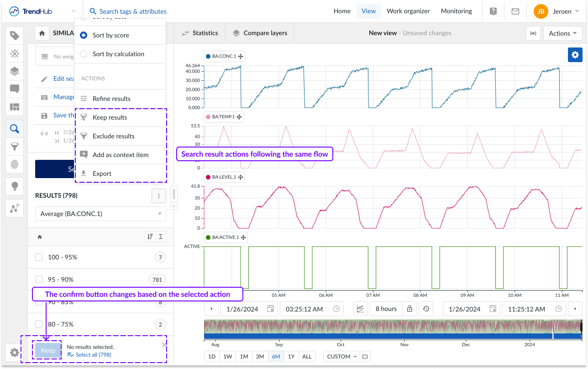The width and height of the screenshot is (588, 369).
Task: Toggle the time span lock icon
Action: pyautogui.click(x=409, y=309)
